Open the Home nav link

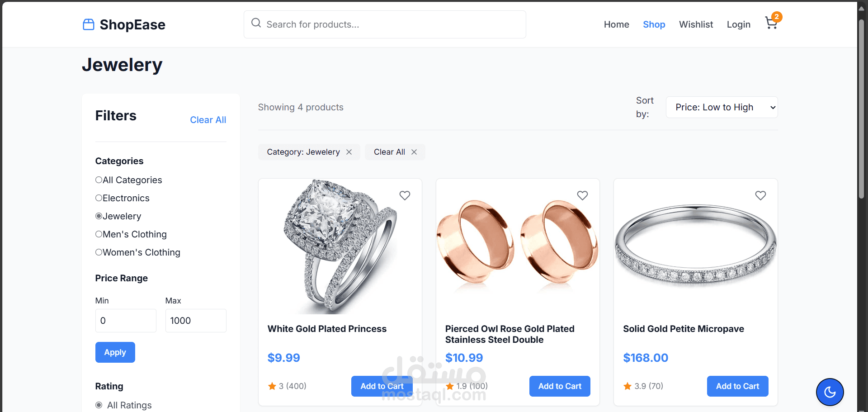coord(616,24)
